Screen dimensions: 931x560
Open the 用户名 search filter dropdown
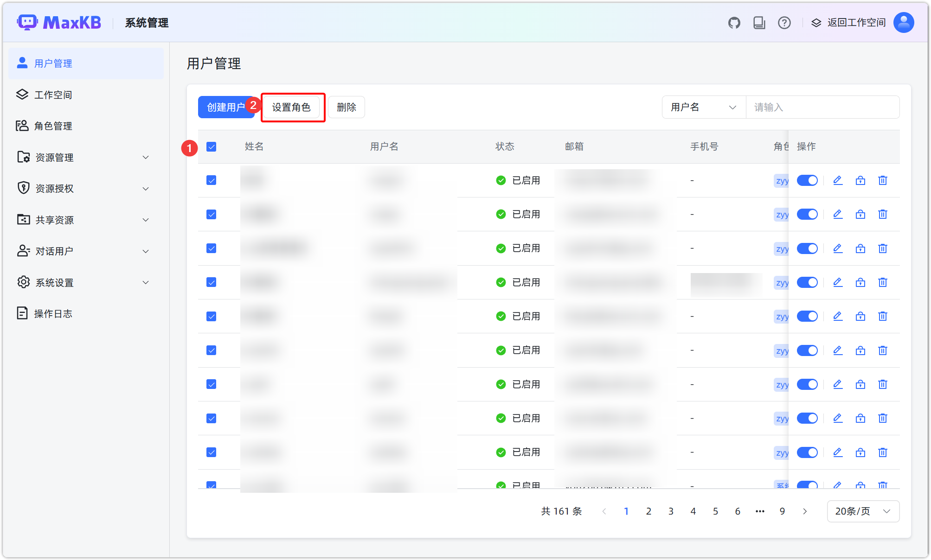(x=703, y=107)
